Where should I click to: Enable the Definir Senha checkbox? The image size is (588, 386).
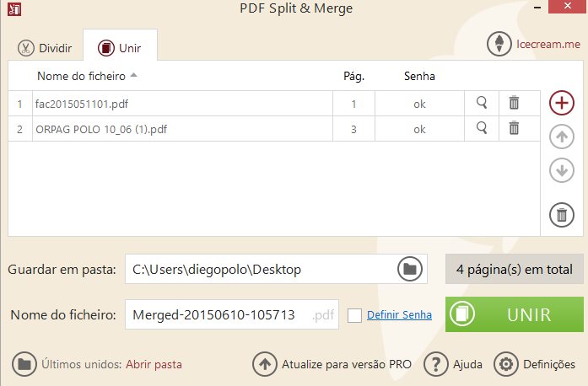pyautogui.click(x=354, y=315)
